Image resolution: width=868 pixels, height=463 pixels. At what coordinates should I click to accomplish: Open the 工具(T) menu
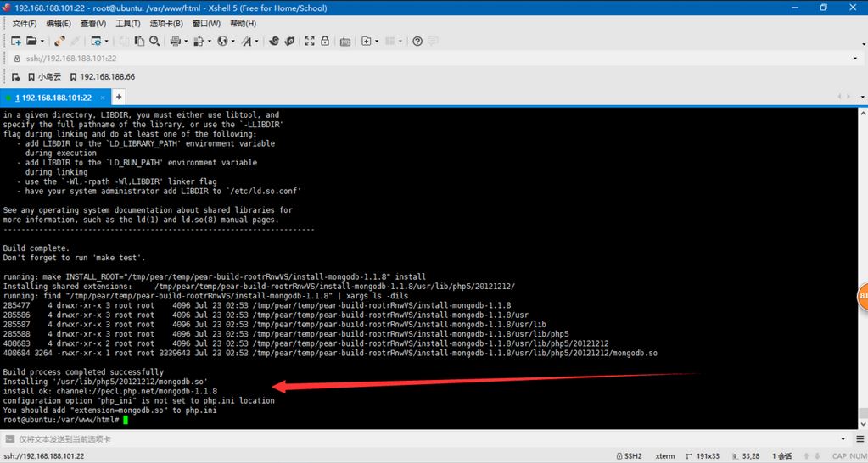127,24
